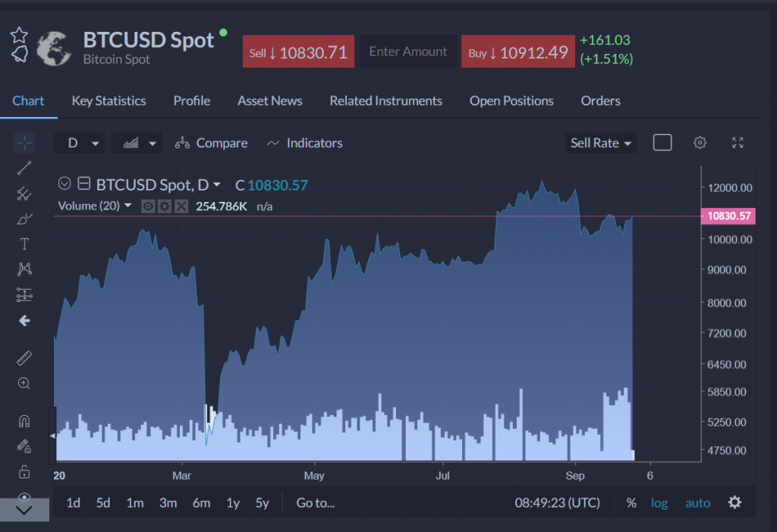The height and width of the screenshot is (532, 777).
Task: Set range to 1m
Action: pyautogui.click(x=135, y=502)
